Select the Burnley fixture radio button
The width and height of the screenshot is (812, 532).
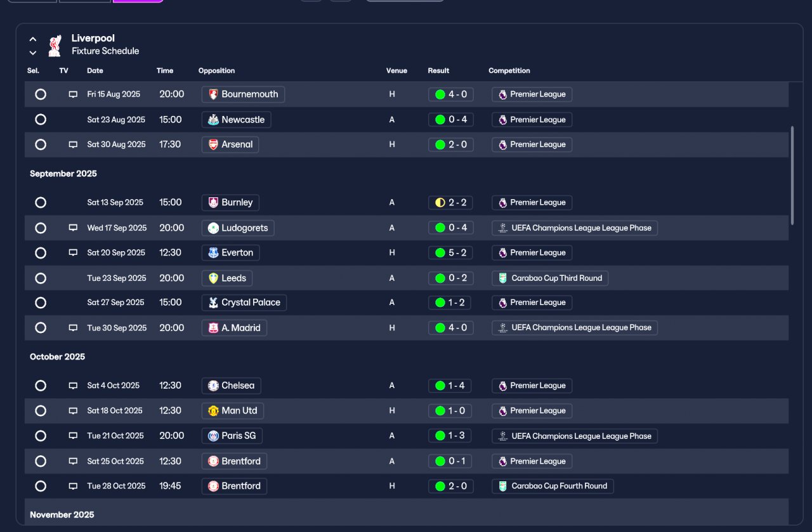pos(41,203)
